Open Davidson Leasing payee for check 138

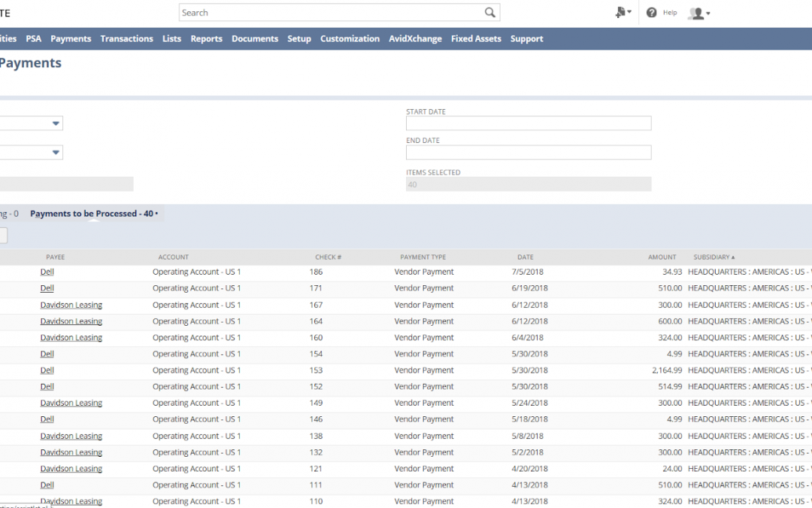tap(71, 436)
